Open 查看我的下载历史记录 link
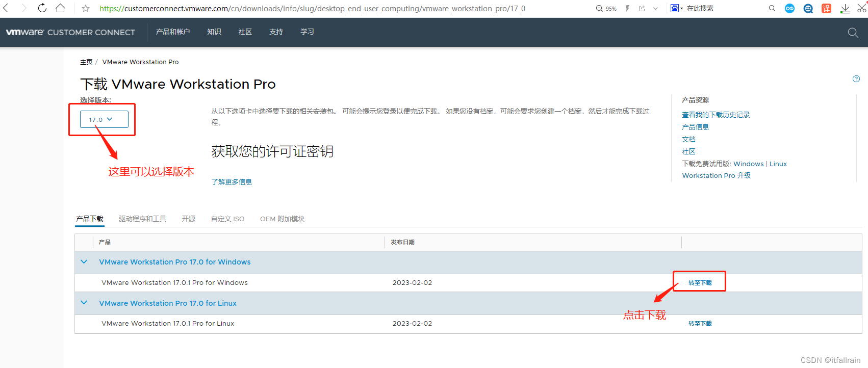The height and width of the screenshot is (368, 868). point(716,115)
